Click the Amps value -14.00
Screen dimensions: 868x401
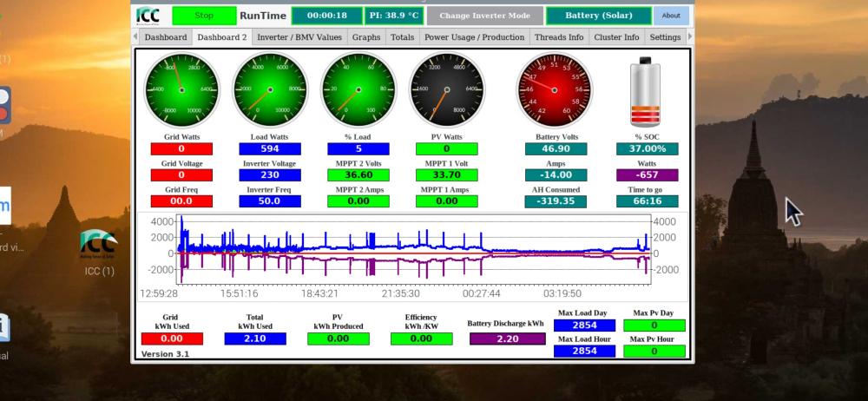556,175
